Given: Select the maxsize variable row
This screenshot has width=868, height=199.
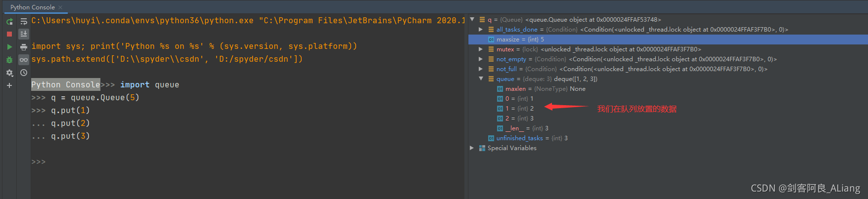Looking at the screenshot, I should click(519, 40).
